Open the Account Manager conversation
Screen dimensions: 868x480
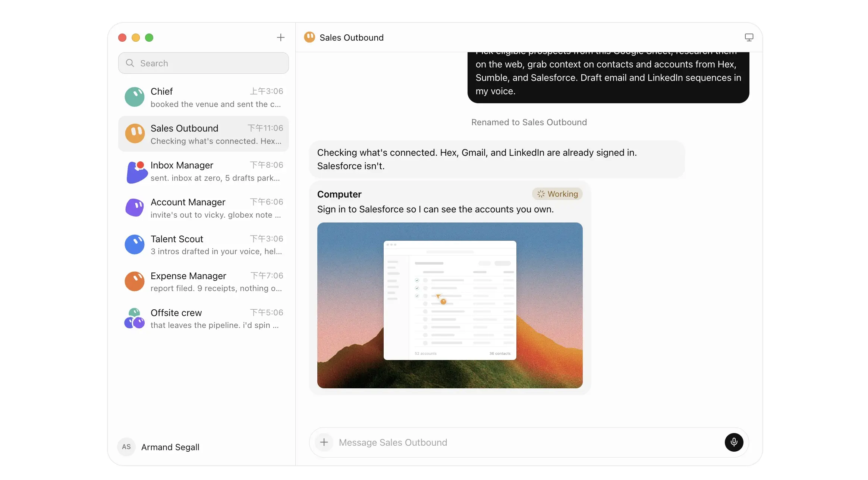click(203, 208)
